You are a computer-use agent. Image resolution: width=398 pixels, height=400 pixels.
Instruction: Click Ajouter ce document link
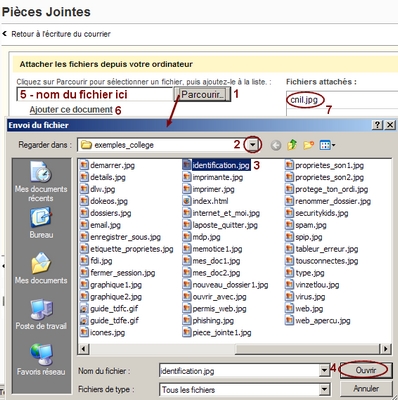point(71,110)
